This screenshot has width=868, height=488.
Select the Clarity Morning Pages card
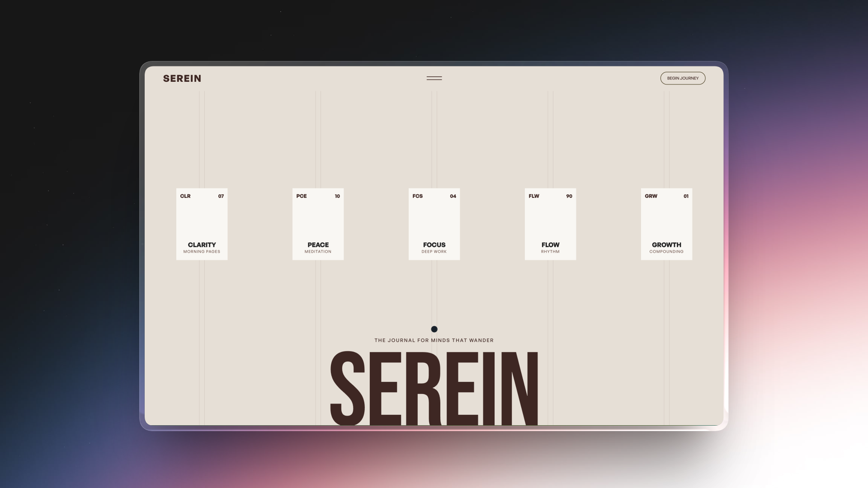point(202,224)
